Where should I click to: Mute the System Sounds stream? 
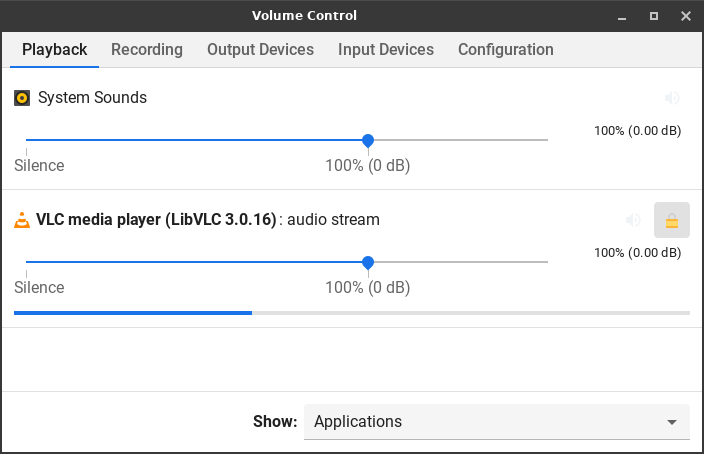point(672,98)
